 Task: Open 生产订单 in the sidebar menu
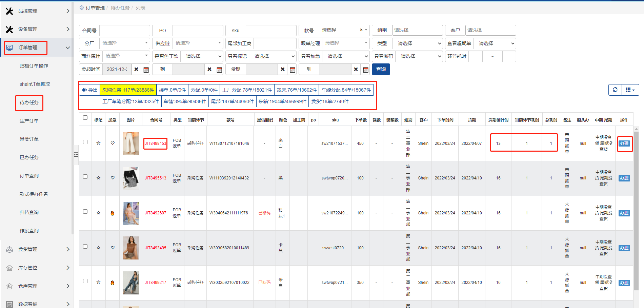click(29, 121)
